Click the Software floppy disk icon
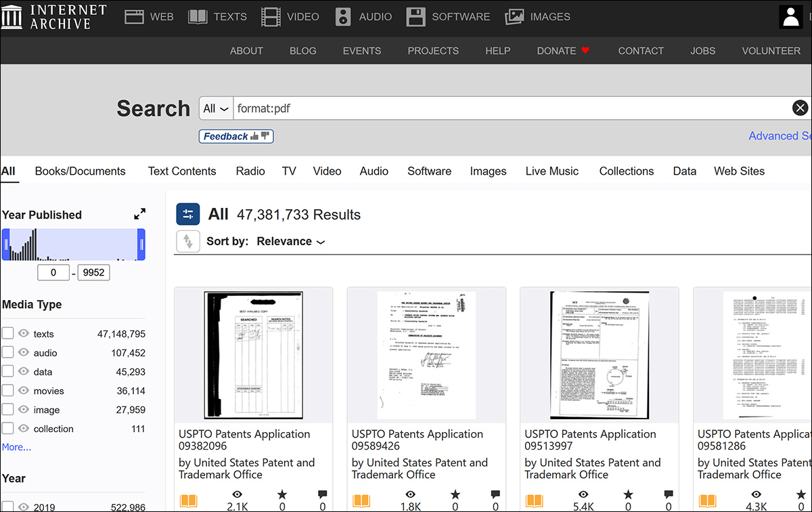Screen dimensions: 812x512 pos(415,17)
